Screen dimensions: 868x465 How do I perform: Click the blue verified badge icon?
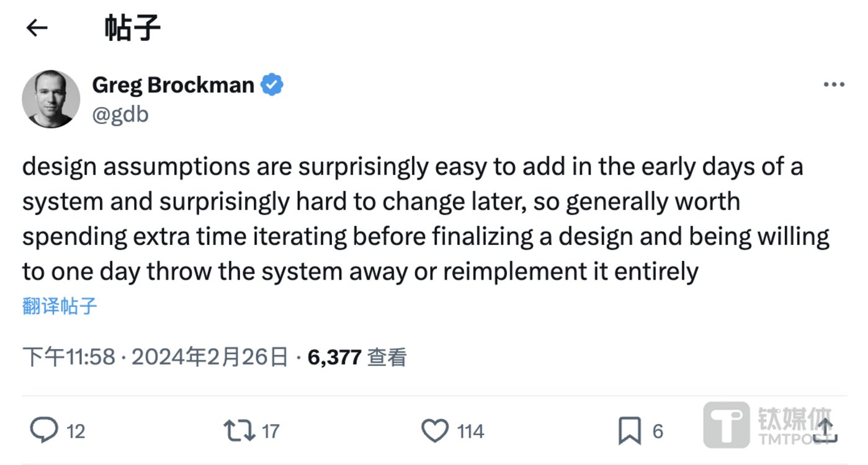[272, 84]
